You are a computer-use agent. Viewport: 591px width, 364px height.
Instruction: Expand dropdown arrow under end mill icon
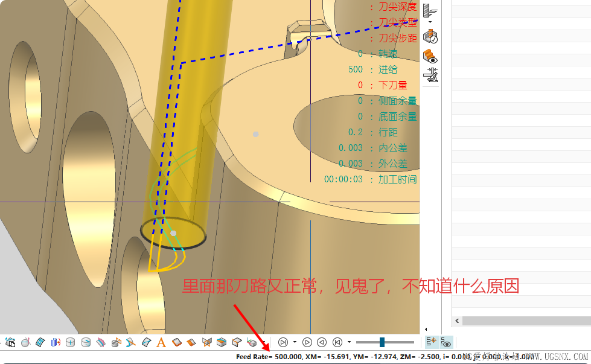pyautogui.click(x=430, y=22)
